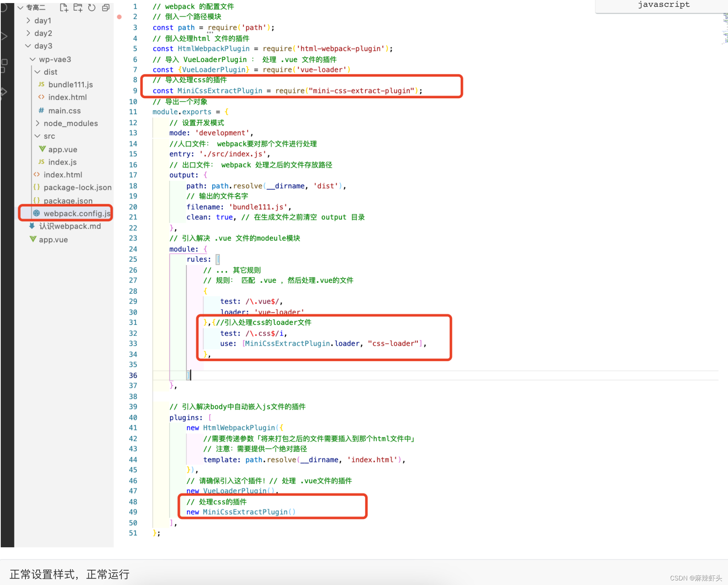728x585 pixels.
Task: Refresh the explorer with the refresh icon
Action: click(x=92, y=8)
